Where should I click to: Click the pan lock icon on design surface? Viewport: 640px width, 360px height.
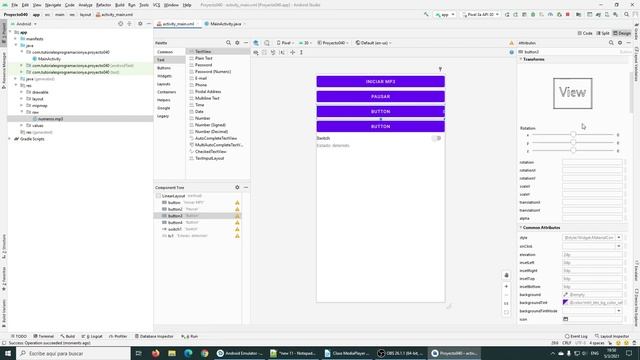pyautogui.click(x=506, y=275)
